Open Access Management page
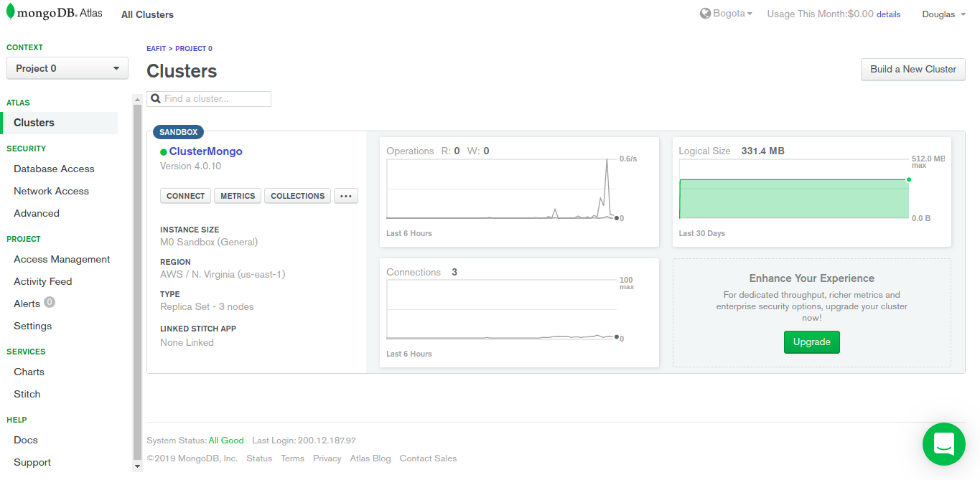Screen dimensions: 980x480 click(x=62, y=260)
